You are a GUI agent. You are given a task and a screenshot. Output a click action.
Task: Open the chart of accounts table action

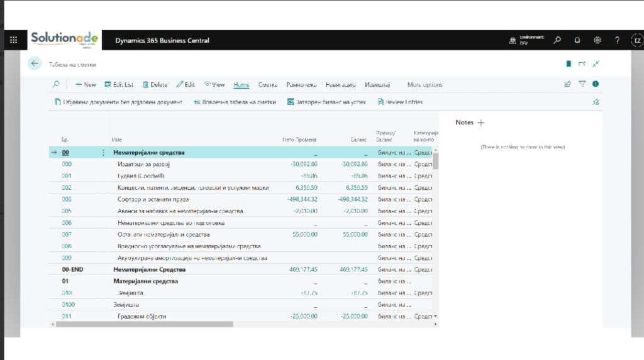click(235, 102)
